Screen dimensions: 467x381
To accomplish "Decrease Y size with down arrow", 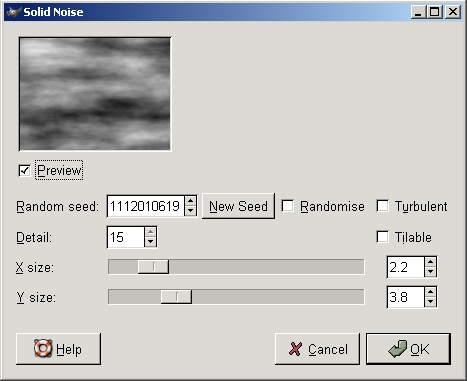I will [431, 302].
